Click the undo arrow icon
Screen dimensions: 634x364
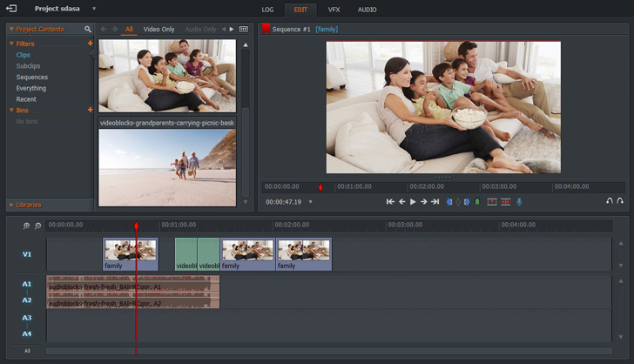tap(610, 202)
